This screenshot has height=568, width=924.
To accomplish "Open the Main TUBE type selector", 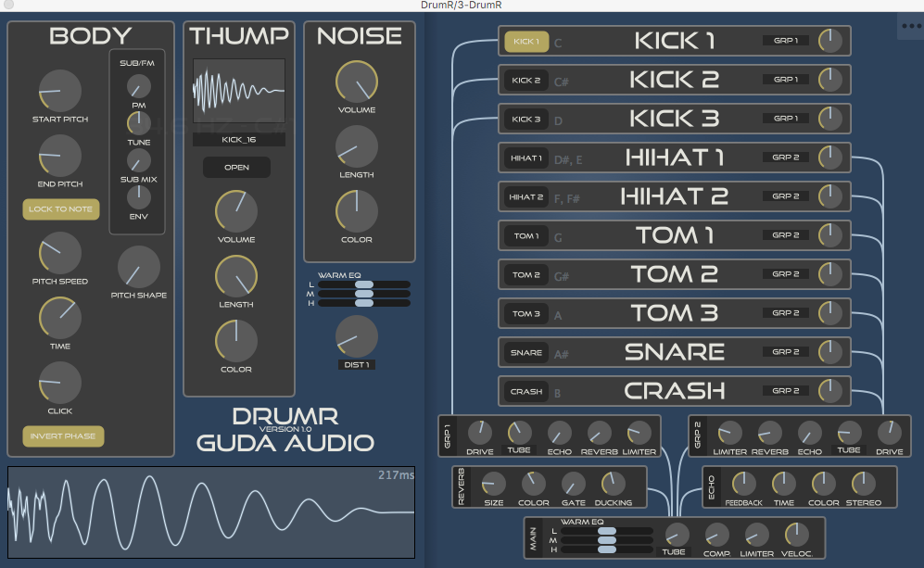I will click(x=674, y=552).
